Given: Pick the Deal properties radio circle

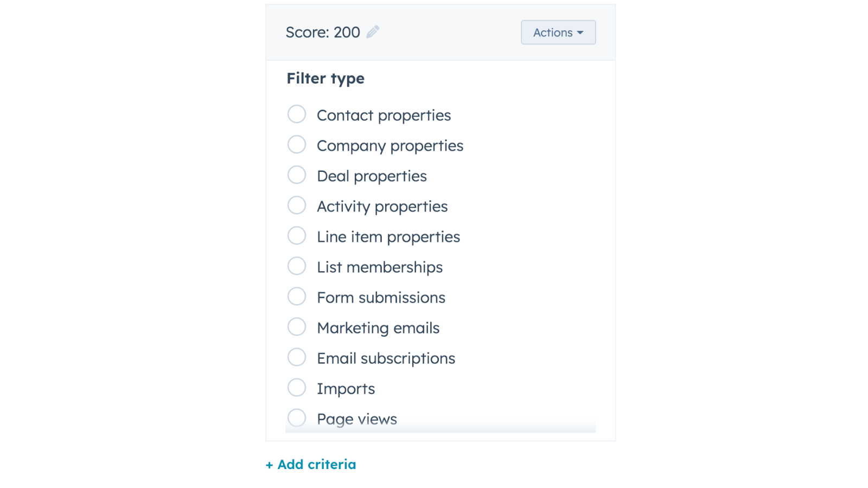Looking at the screenshot, I should coord(297,175).
